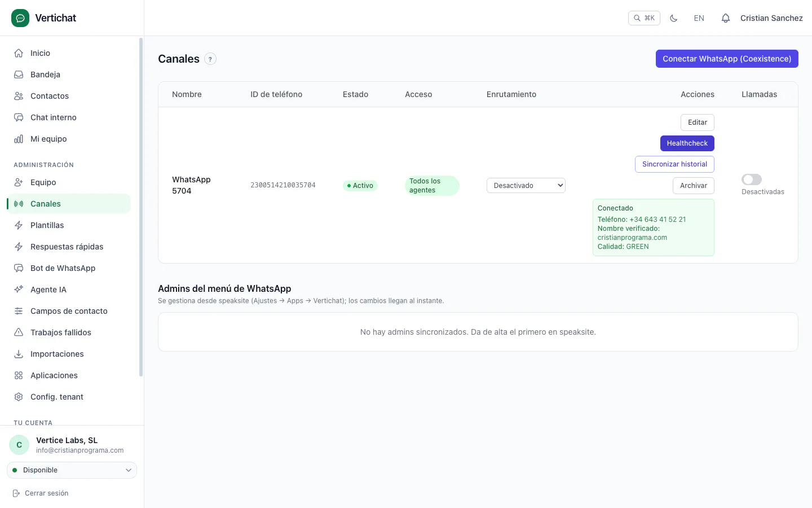Viewport: 812px width, 508px height.
Task: Click the Mi equipo chart icon
Action: click(19, 139)
